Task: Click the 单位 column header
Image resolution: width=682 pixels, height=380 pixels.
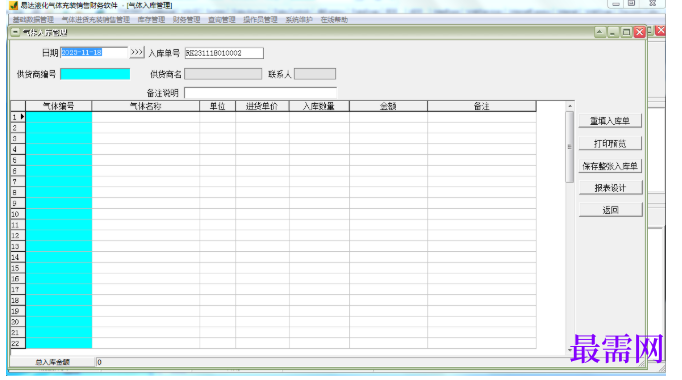Action: point(217,106)
